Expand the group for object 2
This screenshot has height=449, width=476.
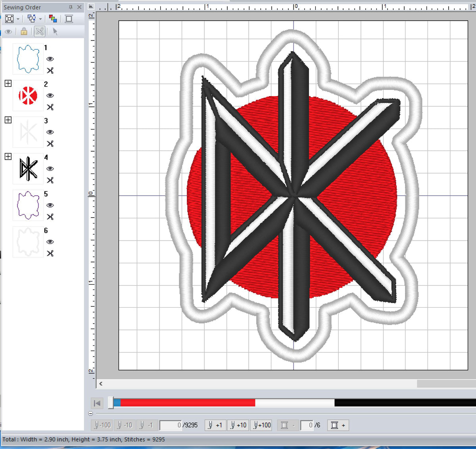click(x=8, y=83)
